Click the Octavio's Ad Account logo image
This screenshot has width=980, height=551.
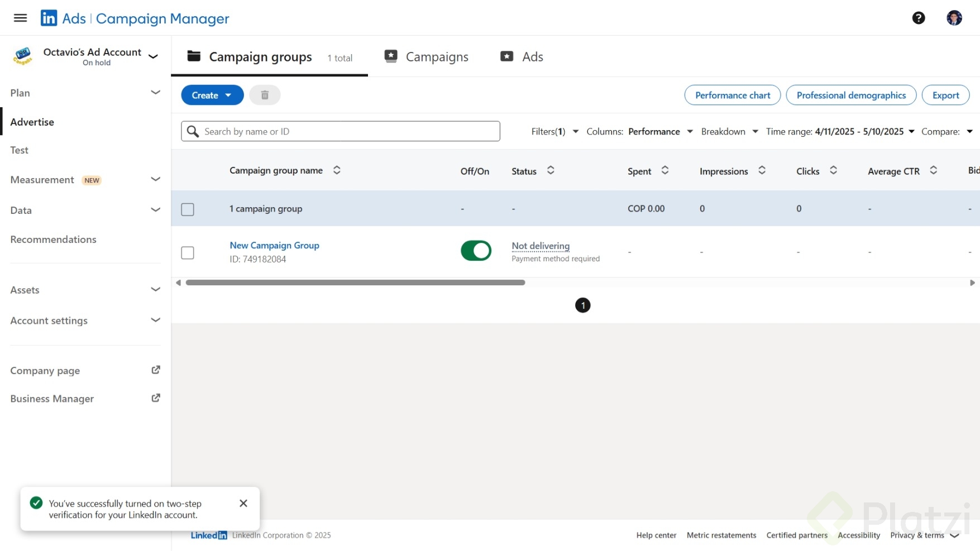coord(23,56)
